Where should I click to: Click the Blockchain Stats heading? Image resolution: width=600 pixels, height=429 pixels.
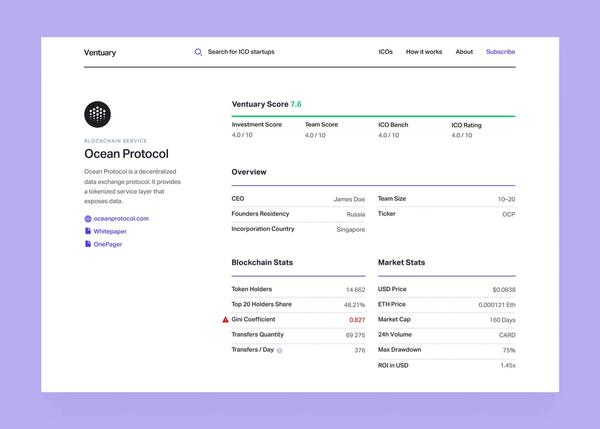[x=262, y=263]
